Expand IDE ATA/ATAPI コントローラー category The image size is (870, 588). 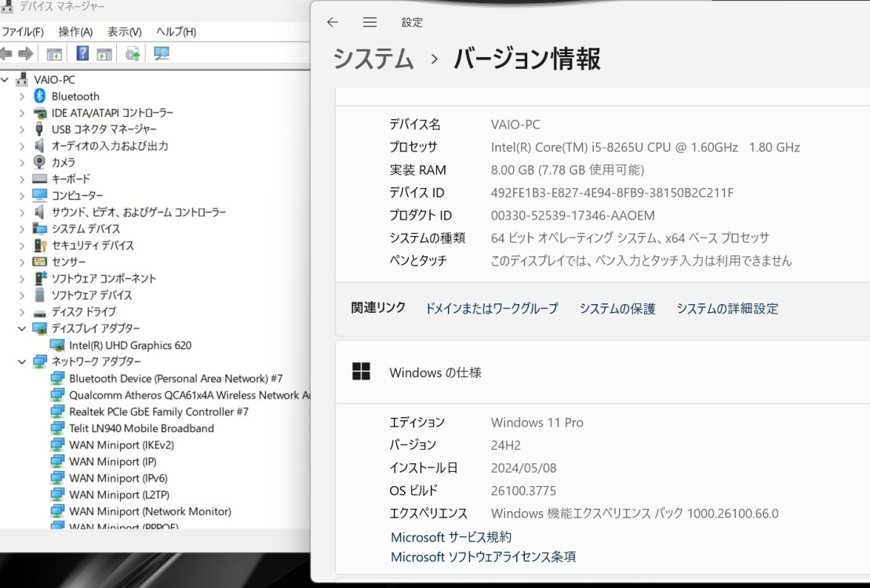(x=22, y=113)
